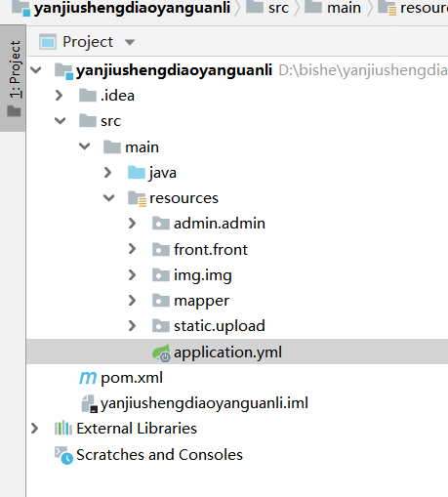Expand the .idea folder
The width and height of the screenshot is (448, 497).
59,96
